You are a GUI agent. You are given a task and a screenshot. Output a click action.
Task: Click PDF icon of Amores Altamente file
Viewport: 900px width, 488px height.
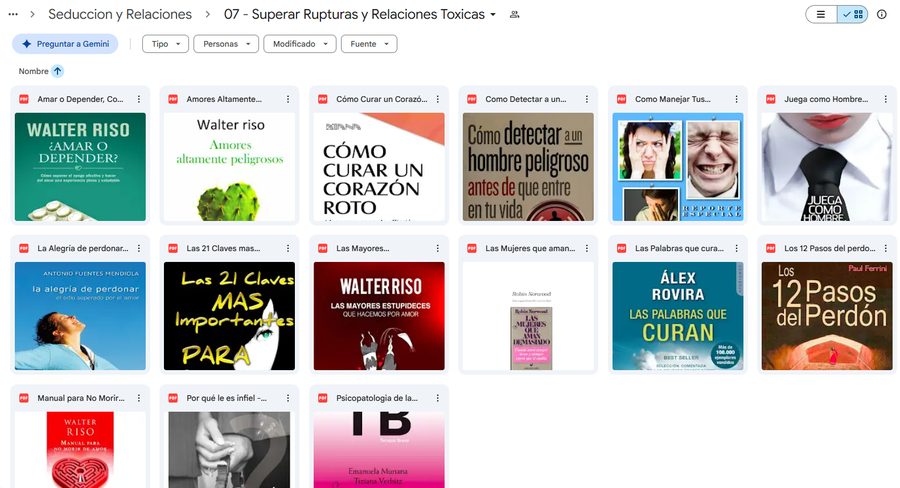[173, 99]
